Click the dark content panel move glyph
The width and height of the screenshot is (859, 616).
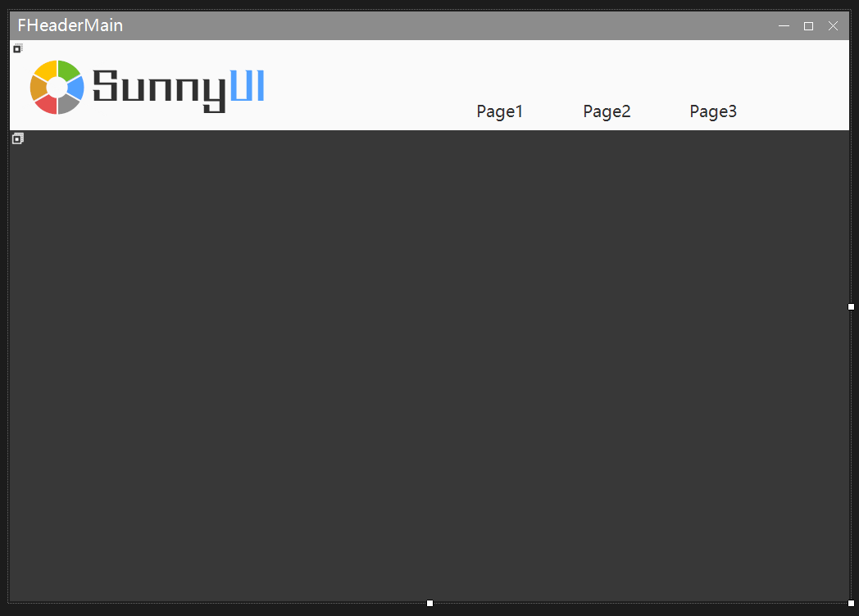[x=17, y=138]
